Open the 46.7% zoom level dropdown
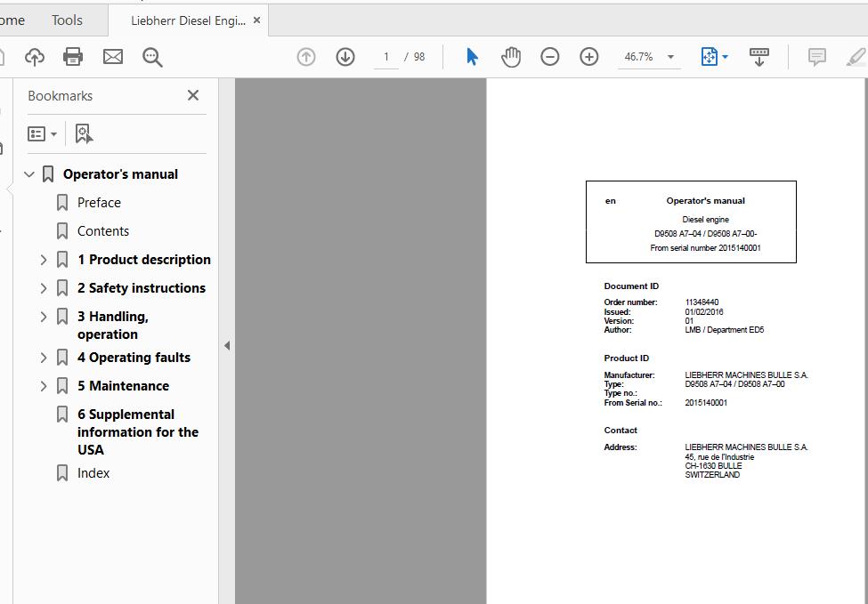This screenshot has width=868, height=604. (x=670, y=57)
